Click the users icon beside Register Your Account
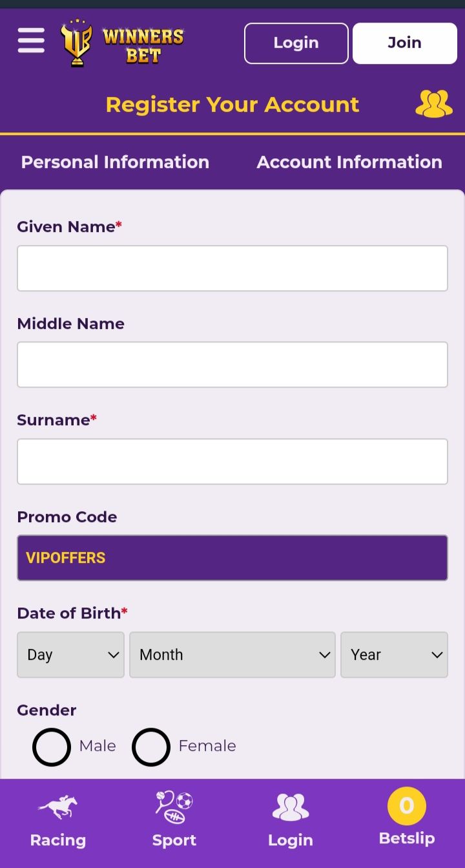This screenshot has width=465, height=868. (x=433, y=104)
